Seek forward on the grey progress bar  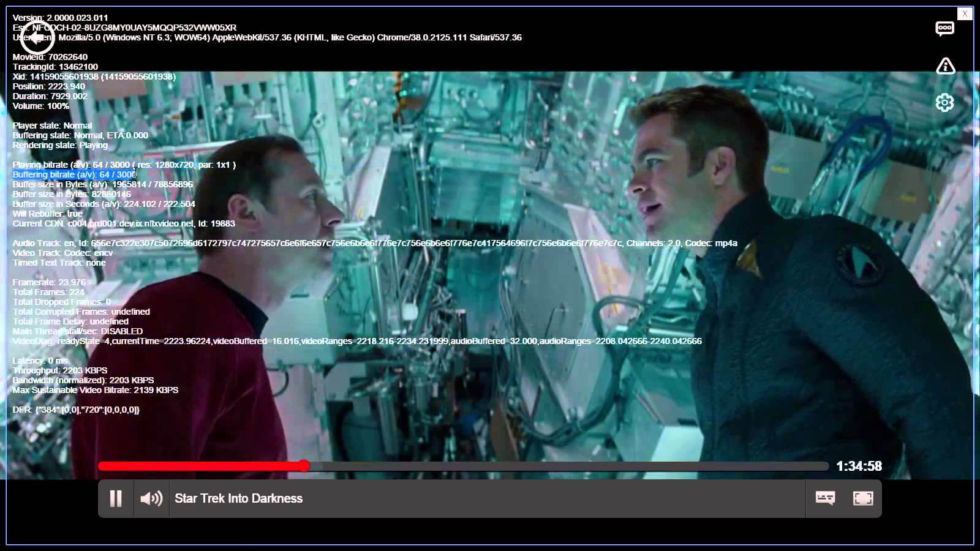568,467
